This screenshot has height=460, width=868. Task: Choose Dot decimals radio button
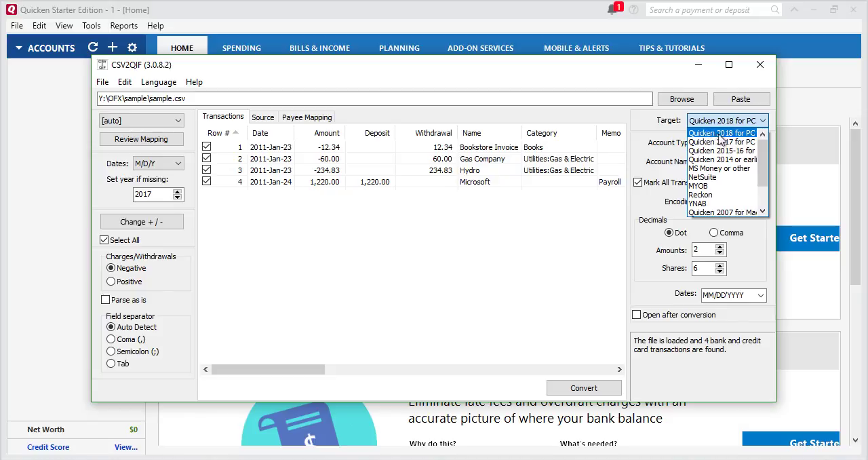pos(669,232)
